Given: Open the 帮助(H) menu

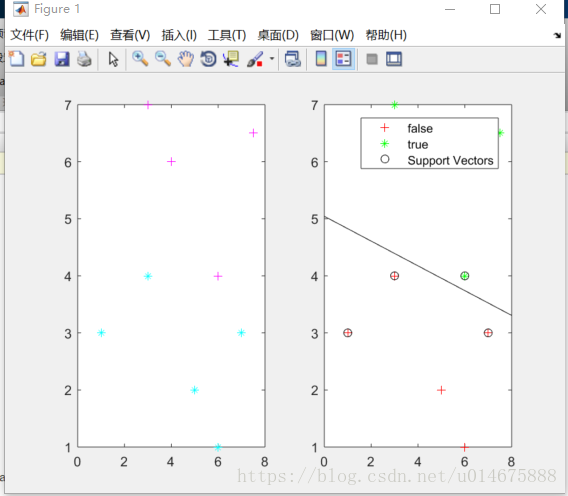Looking at the screenshot, I should point(386,35).
